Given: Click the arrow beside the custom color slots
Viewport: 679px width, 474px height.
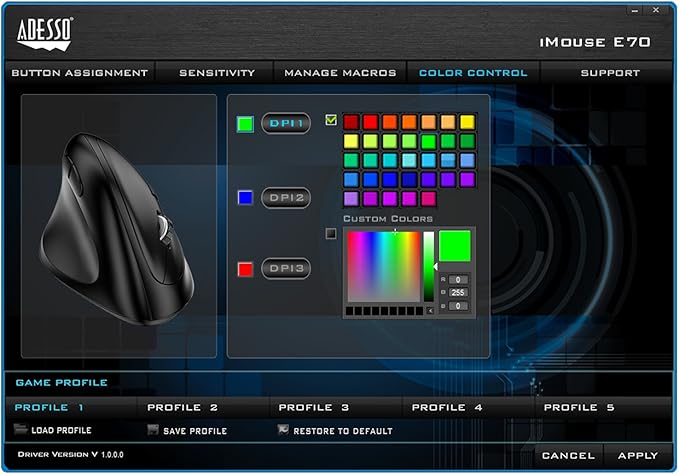Looking at the screenshot, I should coord(430,311).
